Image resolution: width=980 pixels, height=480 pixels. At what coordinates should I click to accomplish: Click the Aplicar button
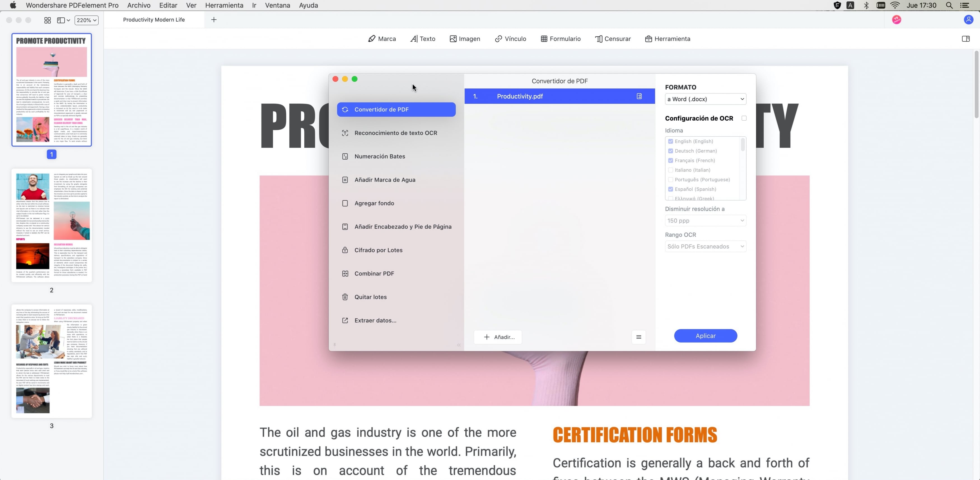(x=705, y=336)
